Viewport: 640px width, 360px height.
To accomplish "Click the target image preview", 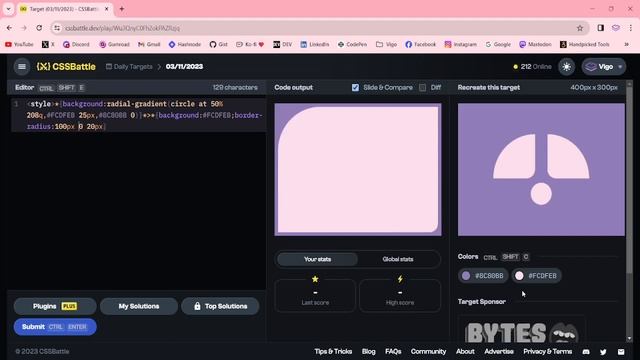I will (x=541, y=169).
